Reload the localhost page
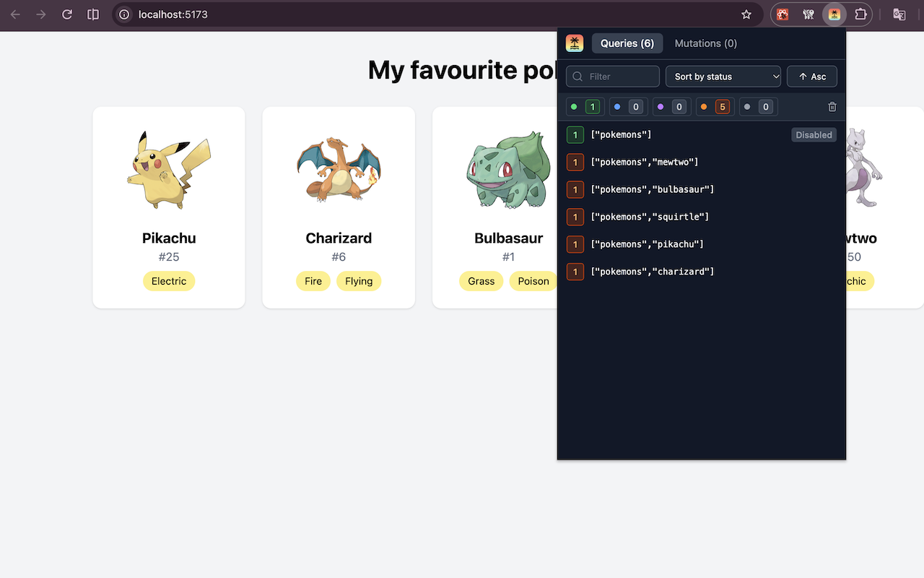 coord(67,14)
